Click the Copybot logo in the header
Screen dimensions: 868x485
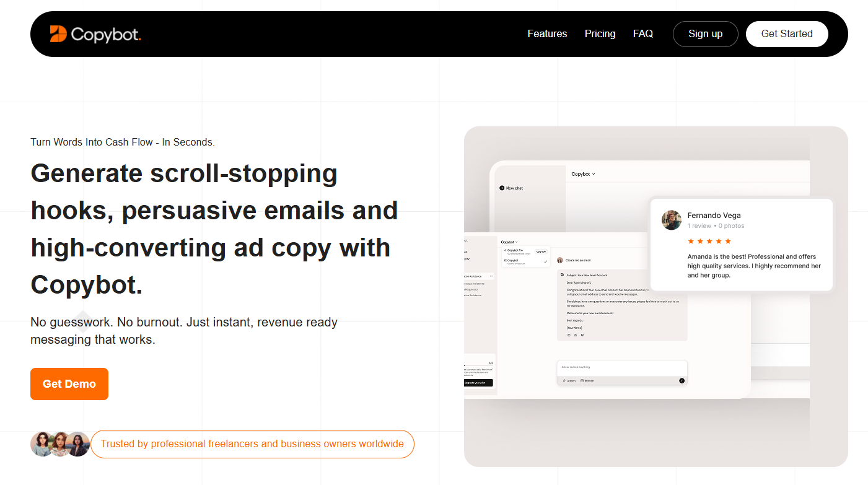95,34
